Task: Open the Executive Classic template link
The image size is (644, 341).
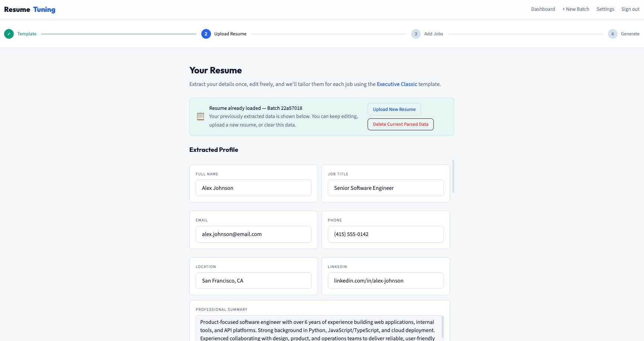Action: tap(397, 84)
